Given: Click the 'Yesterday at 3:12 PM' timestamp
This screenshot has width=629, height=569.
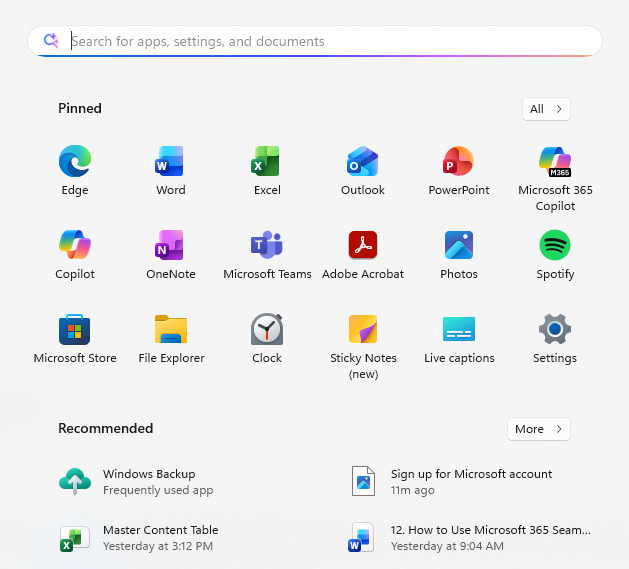Looking at the screenshot, I should [x=158, y=546].
